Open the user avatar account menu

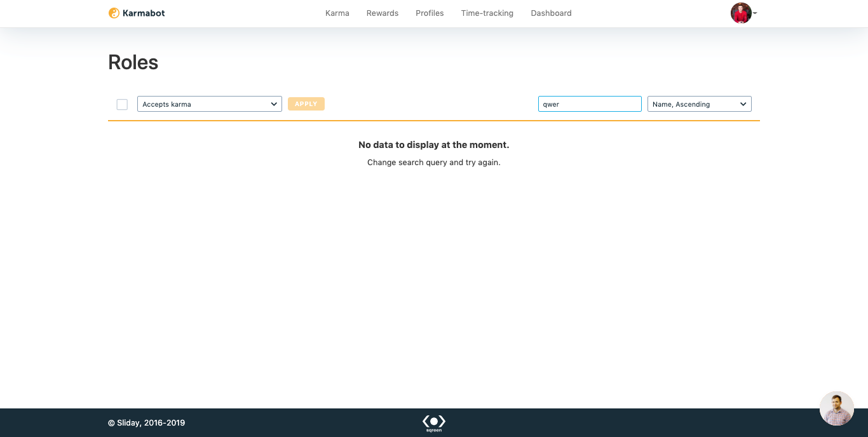pyautogui.click(x=743, y=13)
